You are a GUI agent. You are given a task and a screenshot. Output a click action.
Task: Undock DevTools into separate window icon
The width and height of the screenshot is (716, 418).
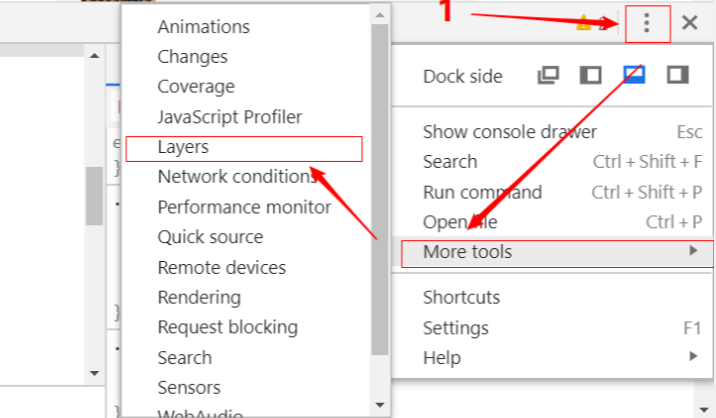click(548, 76)
